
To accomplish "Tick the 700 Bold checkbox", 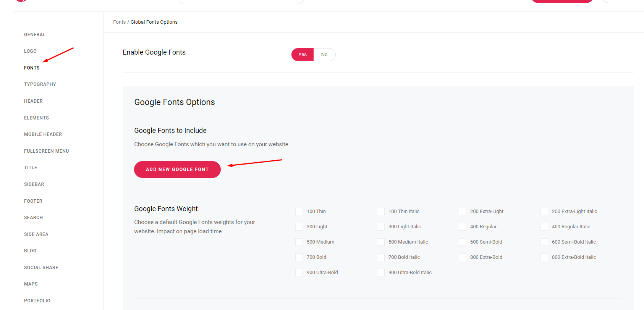I will pos(299,257).
